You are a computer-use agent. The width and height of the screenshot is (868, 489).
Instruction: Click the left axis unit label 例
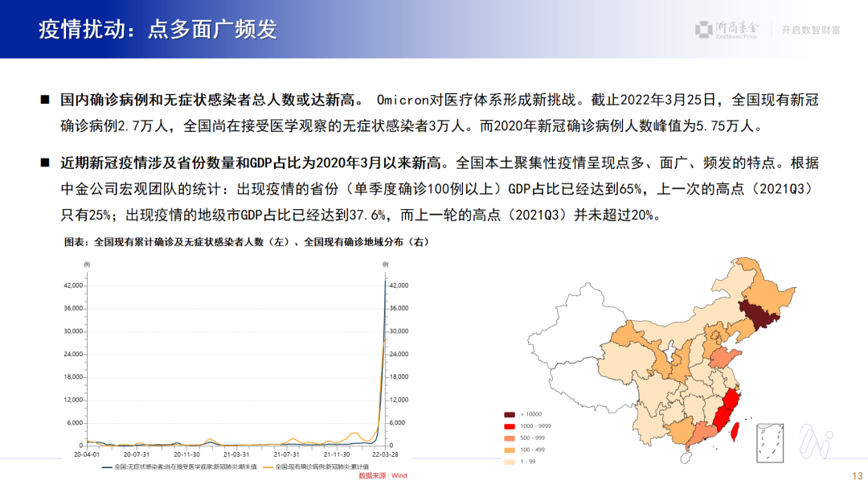pos(87,265)
